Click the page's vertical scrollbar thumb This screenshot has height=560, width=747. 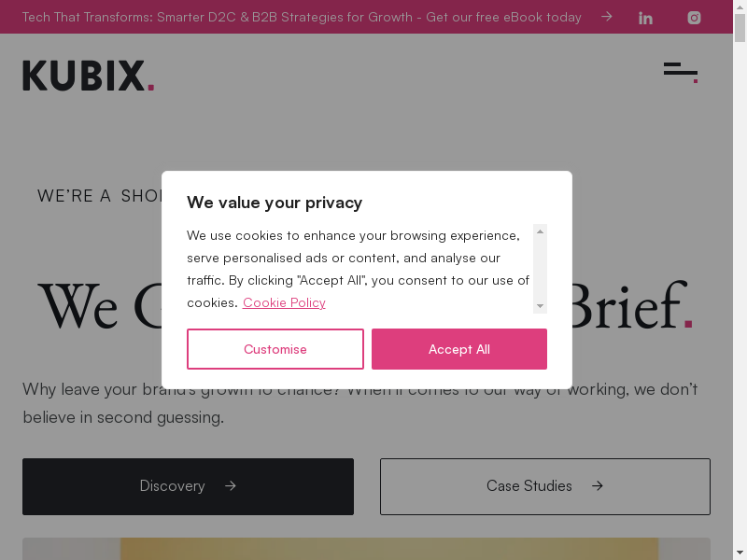(740, 28)
